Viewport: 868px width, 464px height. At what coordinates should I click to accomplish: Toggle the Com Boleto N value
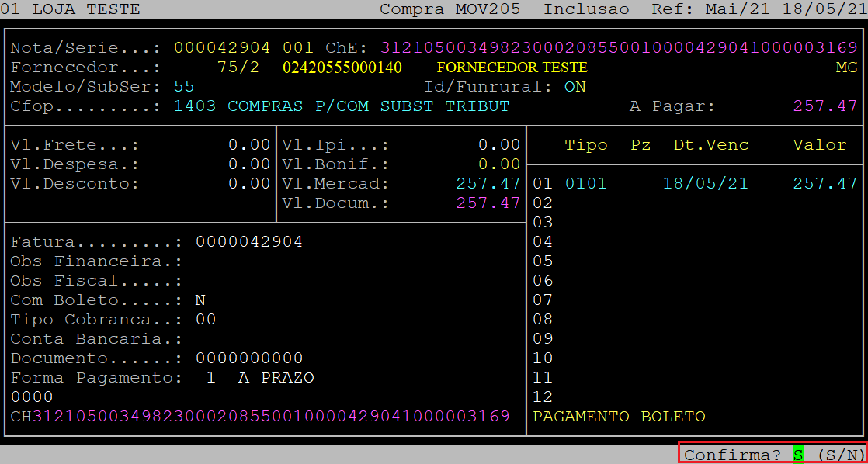tap(200, 300)
